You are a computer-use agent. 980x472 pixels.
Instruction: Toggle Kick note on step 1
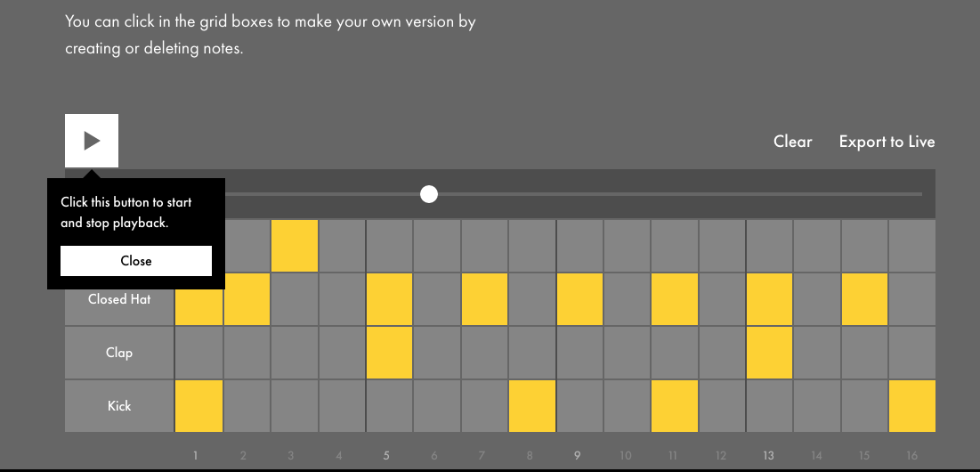[x=198, y=406]
